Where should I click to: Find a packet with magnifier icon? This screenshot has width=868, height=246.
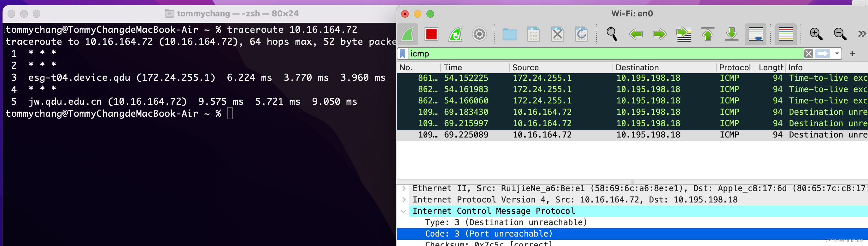coord(612,34)
